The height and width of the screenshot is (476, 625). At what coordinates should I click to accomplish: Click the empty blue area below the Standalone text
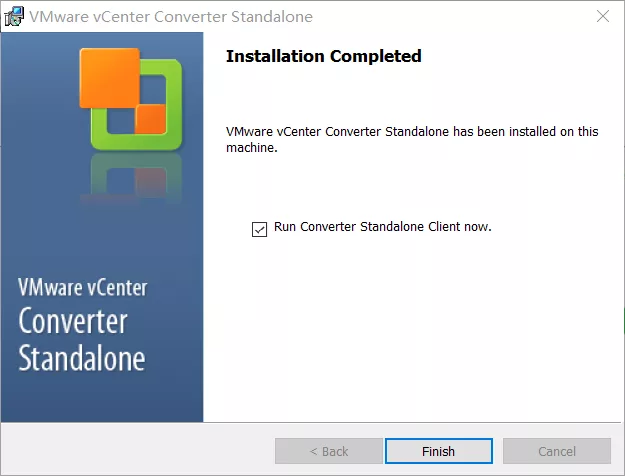(x=100, y=398)
